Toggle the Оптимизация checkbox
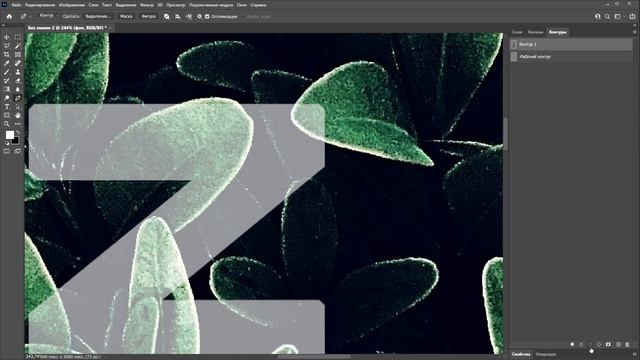This screenshot has height=360, width=640. 207,17
